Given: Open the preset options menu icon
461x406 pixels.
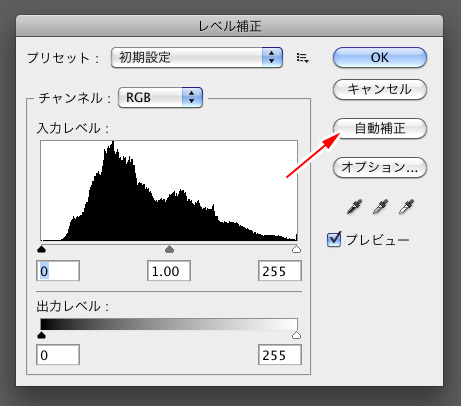Looking at the screenshot, I should pos(303,58).
